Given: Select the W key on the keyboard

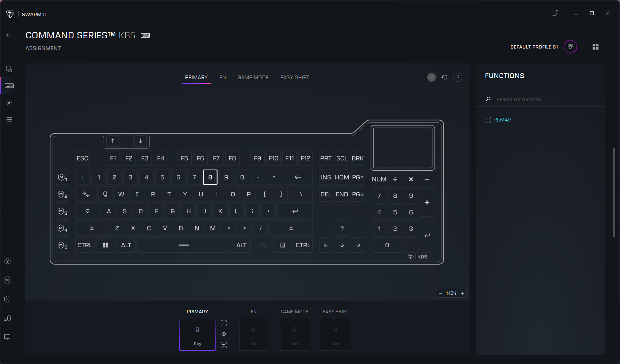Looking at the screenshot, I should [121, 194].
